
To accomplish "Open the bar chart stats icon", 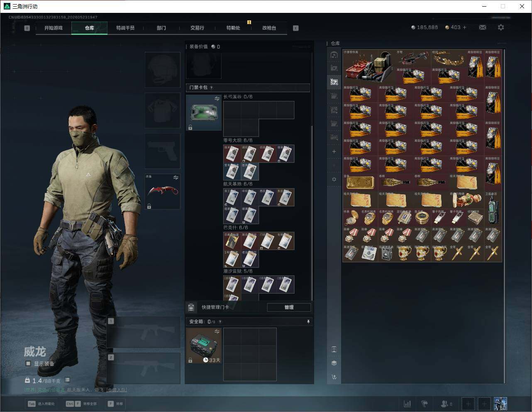I will pos(408,404).
